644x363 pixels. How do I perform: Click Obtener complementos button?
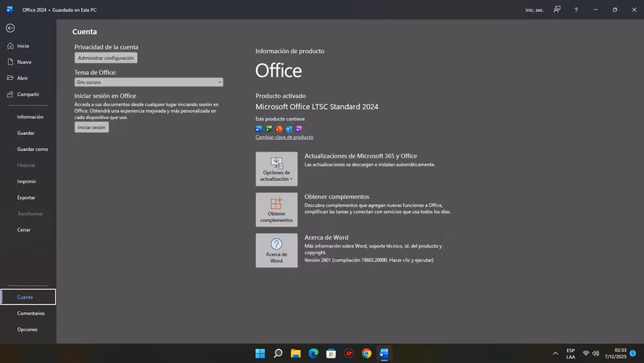point(276,210)
